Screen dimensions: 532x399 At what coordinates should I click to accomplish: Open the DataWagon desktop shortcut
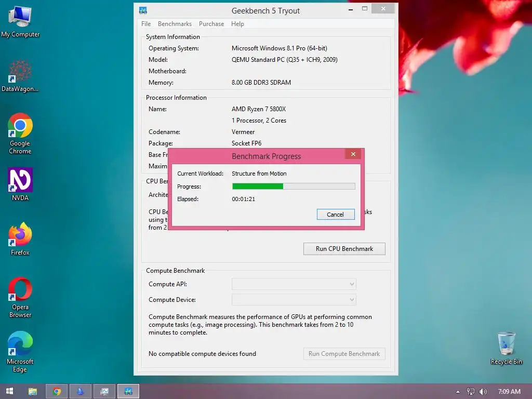(x=20, y=76)
